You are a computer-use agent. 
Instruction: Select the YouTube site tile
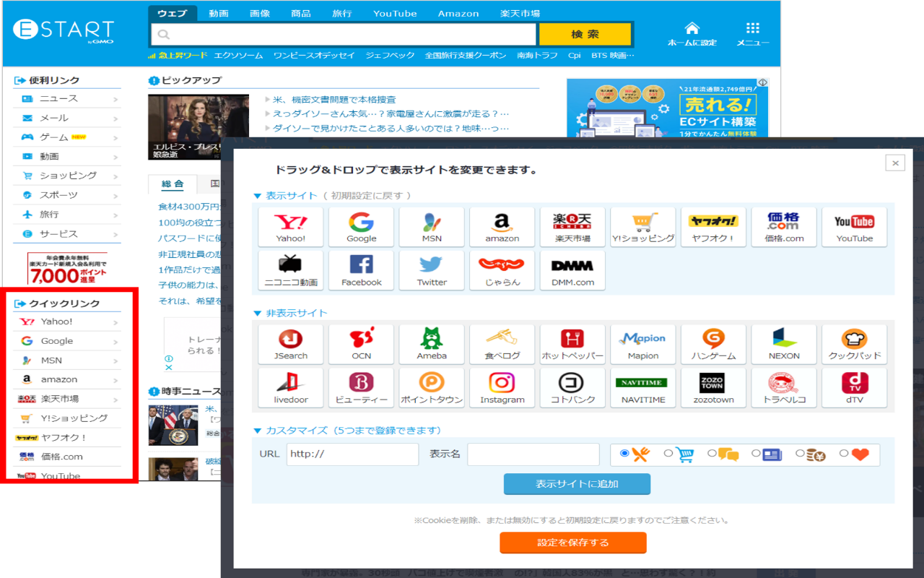tap(855, 228)
